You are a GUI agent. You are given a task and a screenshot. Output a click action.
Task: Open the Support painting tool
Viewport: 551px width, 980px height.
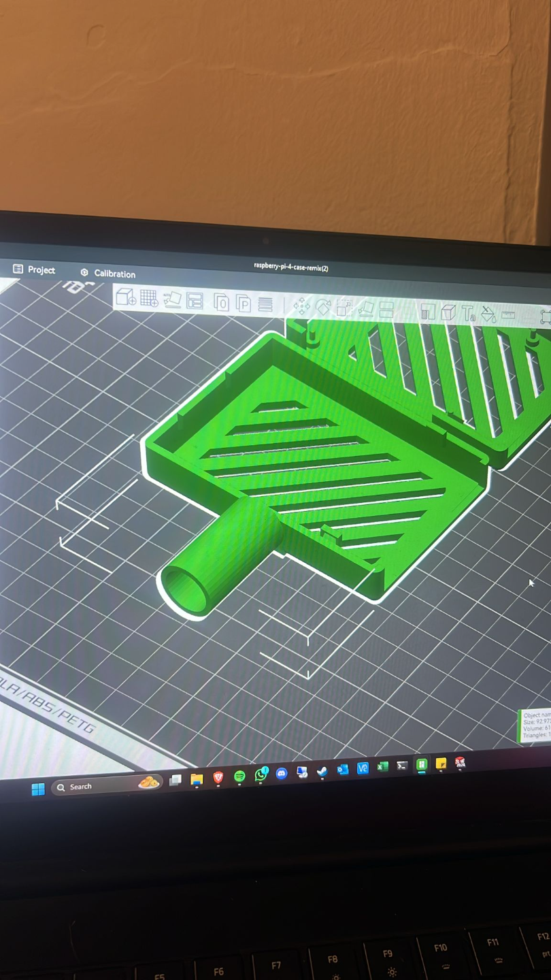[x=428, y=312]
